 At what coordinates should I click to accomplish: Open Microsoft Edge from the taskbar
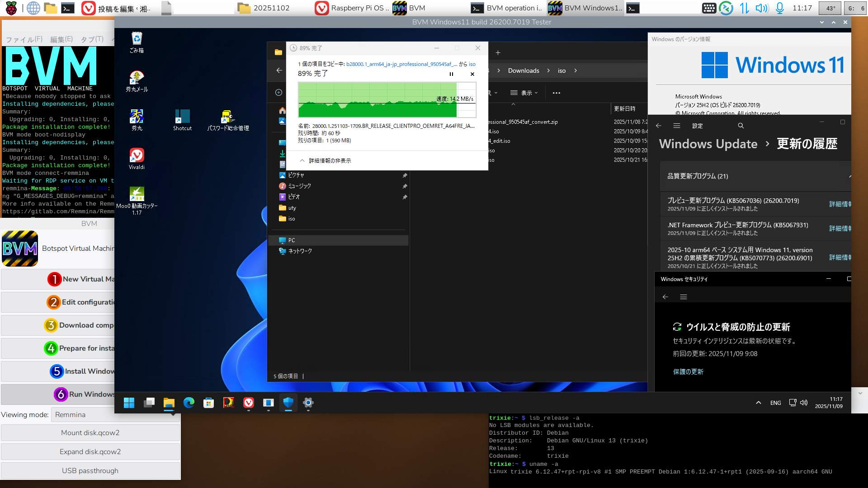point(189,403)
